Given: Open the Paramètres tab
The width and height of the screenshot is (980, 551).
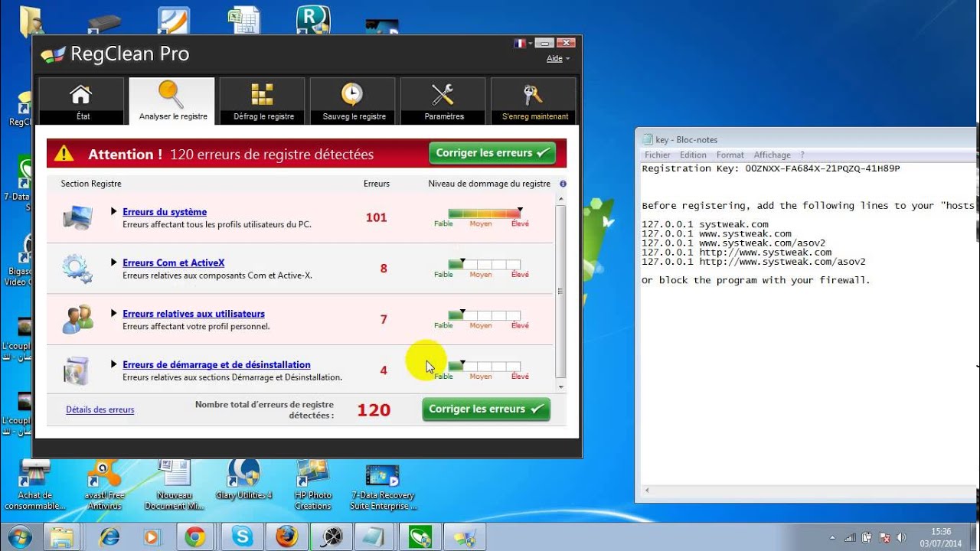Looking at the screenshot, I should click(443, 101).
